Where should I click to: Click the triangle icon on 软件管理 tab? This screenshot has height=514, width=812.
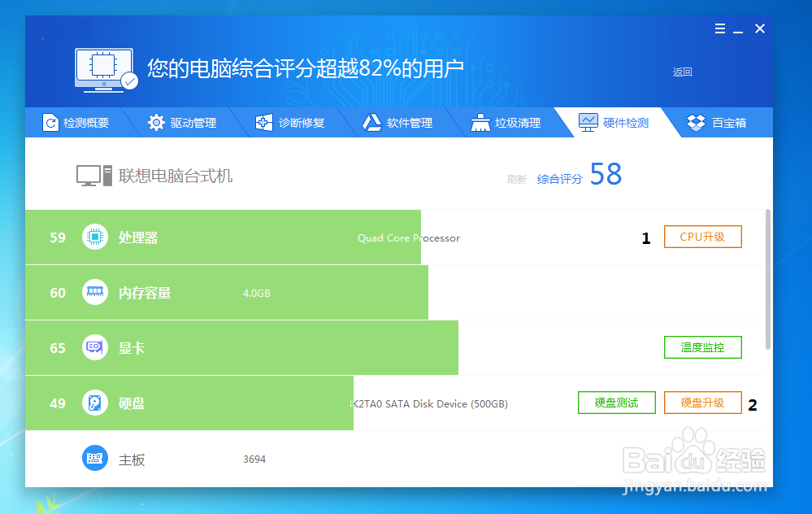pyautogui.click(x=371, y=123)
